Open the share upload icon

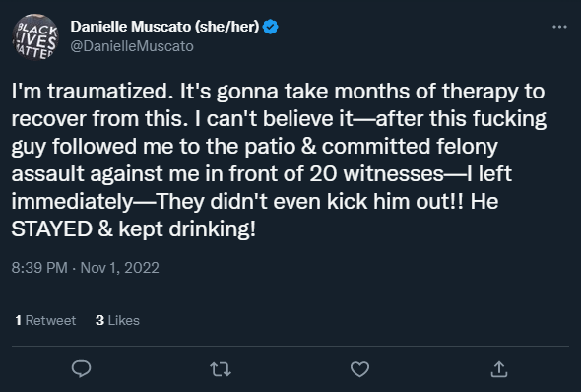[x=499, y=369]
